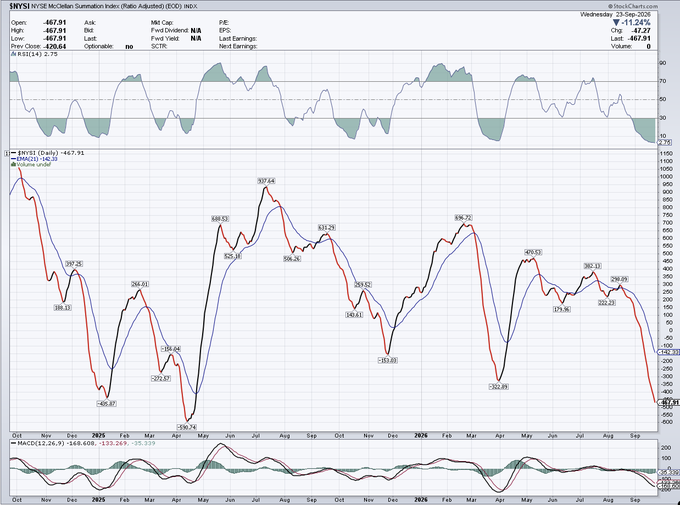The width and height of the screenshot is (680, 505).
Task: Click the MACD value -168.608 in the label
Action: click(x=81, y=443)
